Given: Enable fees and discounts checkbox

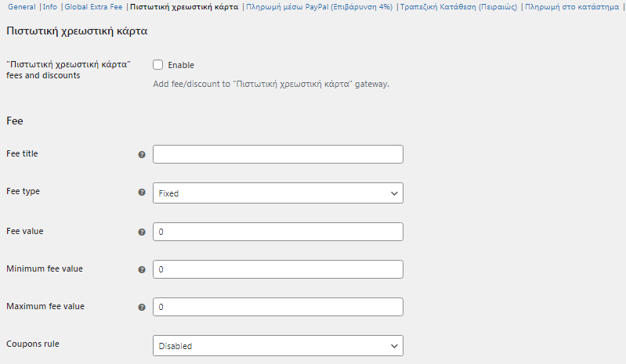Looking at the screenshot, I should [x=158, y=65].
